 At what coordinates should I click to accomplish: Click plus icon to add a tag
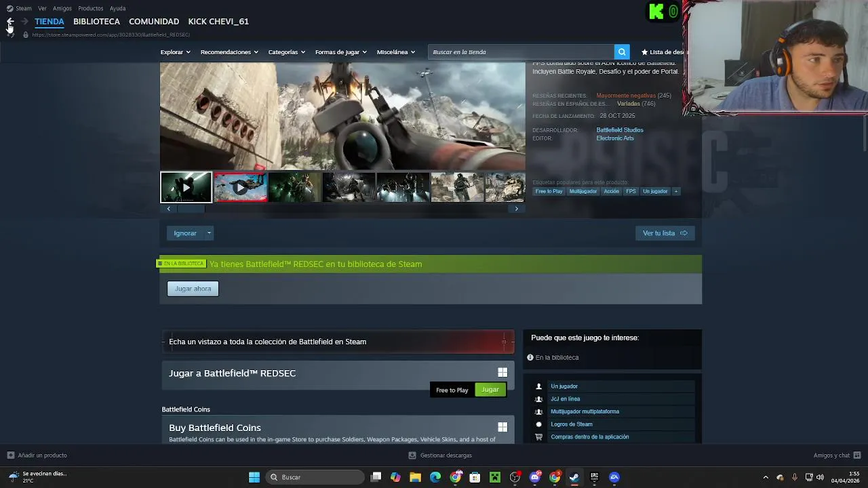675,191
